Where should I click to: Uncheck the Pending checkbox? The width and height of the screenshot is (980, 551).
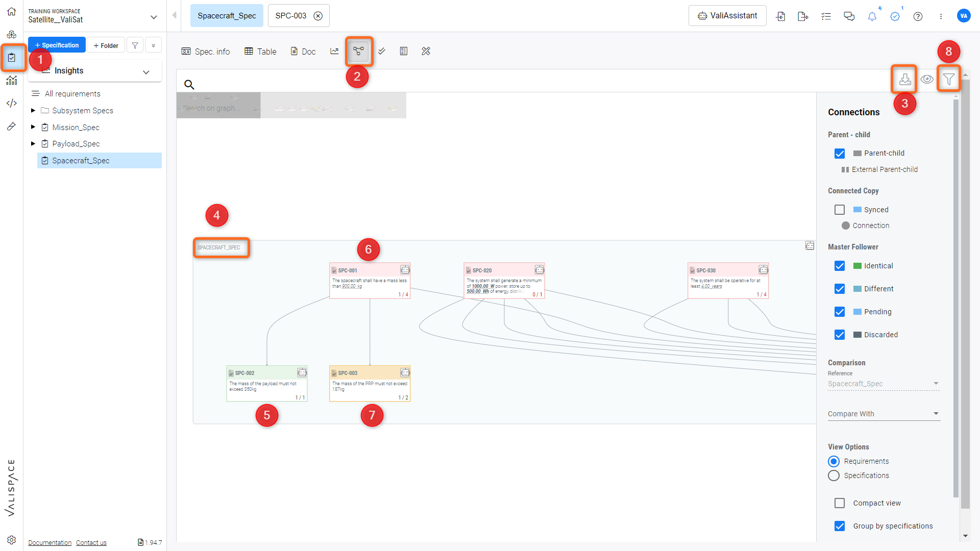tap(840, 312)
